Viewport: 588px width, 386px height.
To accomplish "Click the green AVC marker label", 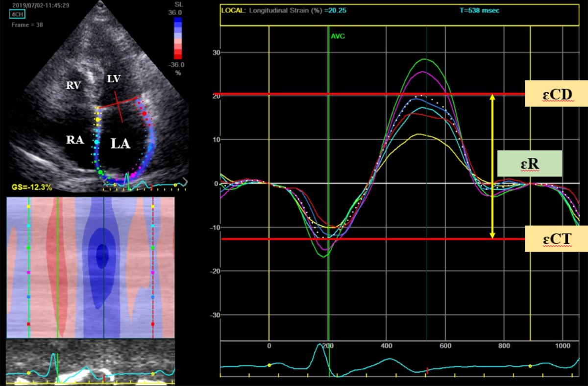I will point(338,36).
